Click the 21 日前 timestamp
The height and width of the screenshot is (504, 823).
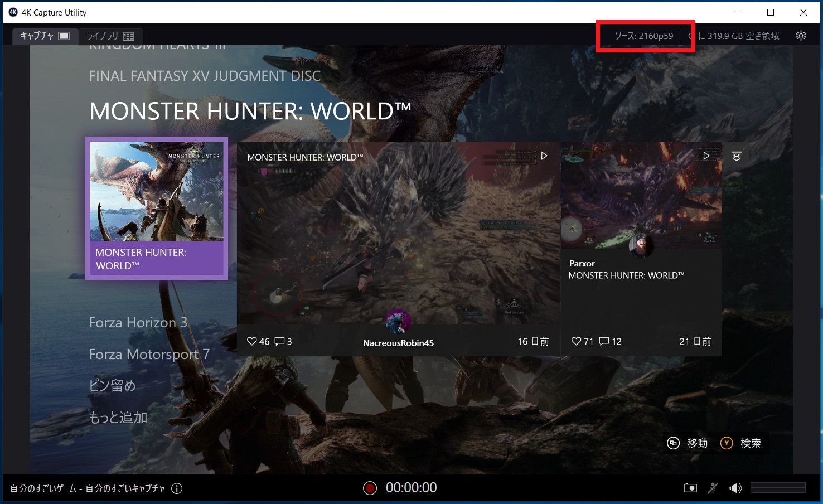pos(695,341)
